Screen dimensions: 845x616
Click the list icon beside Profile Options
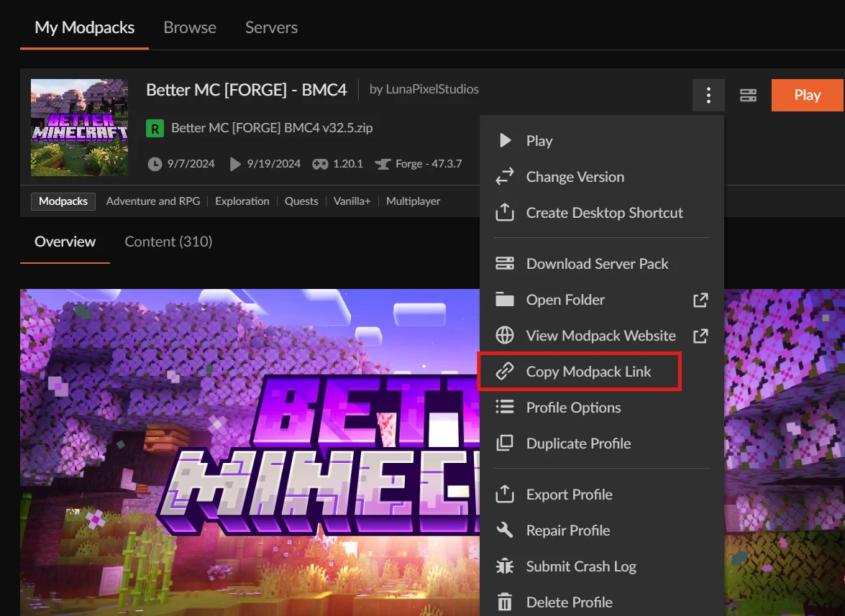click(x=504, y=407)
